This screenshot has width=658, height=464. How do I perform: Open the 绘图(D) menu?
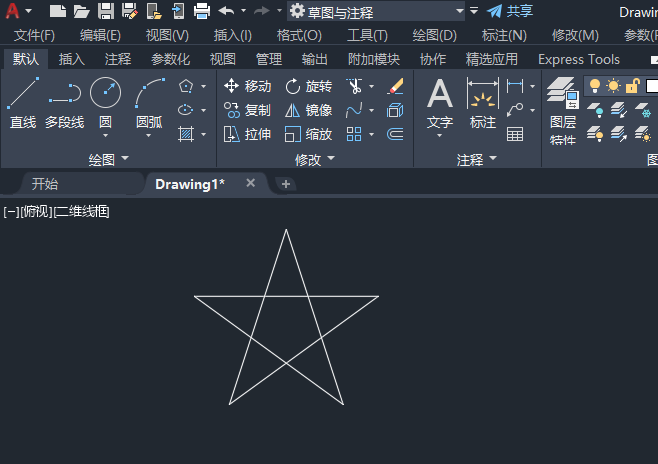click(x=434, y=35)
